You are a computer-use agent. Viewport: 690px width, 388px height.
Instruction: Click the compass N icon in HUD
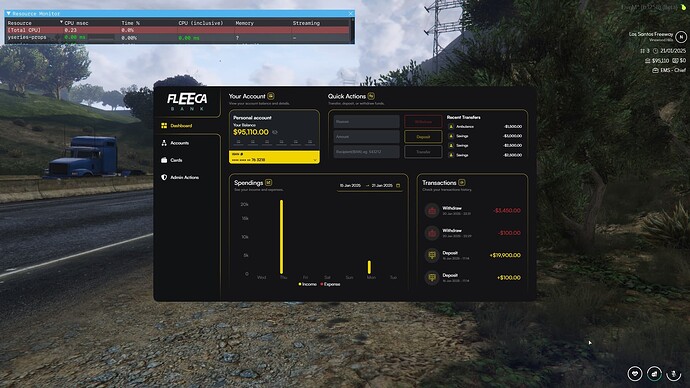(681, 37)
